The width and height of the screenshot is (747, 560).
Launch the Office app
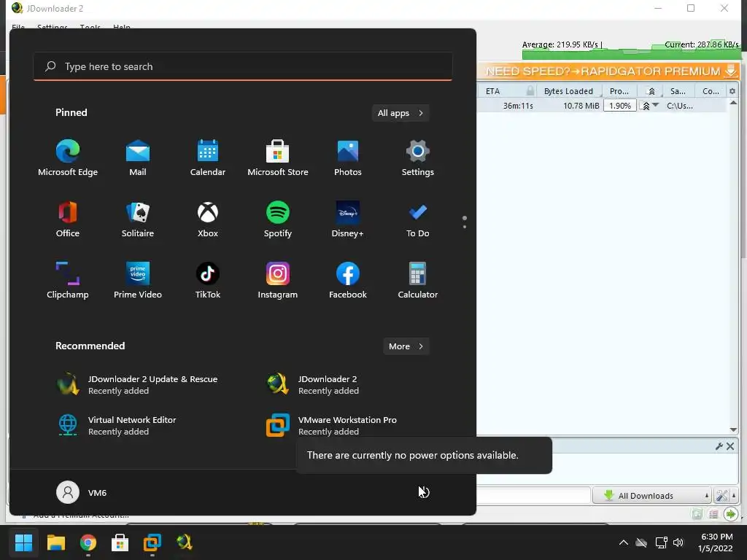[x=68, y=219]
